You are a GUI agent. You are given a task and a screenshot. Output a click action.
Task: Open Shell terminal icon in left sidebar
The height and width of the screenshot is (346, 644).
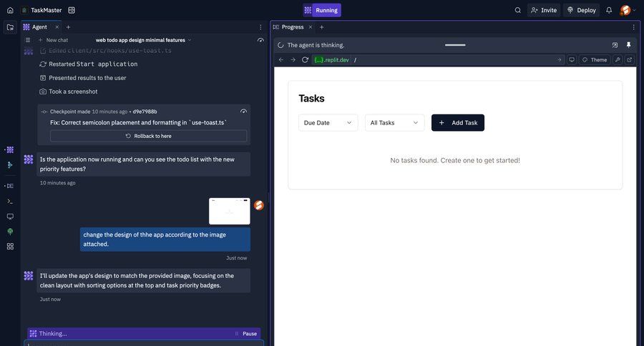point(10,201)
